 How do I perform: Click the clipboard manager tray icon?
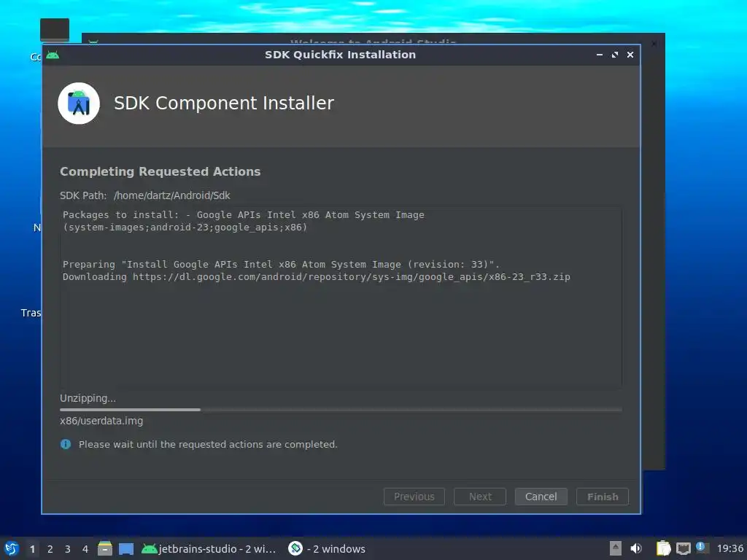pyautogui.click(x=663, y=548)
